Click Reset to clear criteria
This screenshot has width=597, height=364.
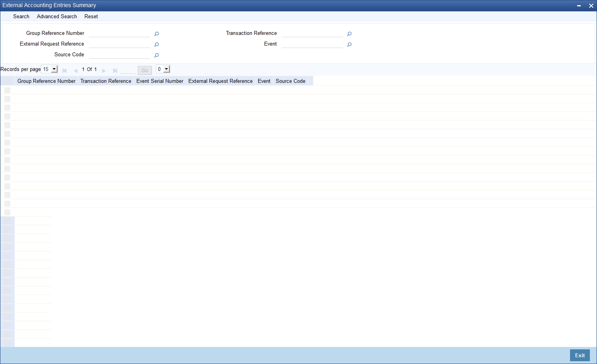(x=91, y=16)
